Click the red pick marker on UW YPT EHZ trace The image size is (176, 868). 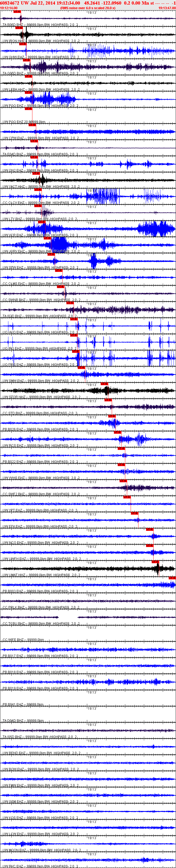[x=127, y=497]
